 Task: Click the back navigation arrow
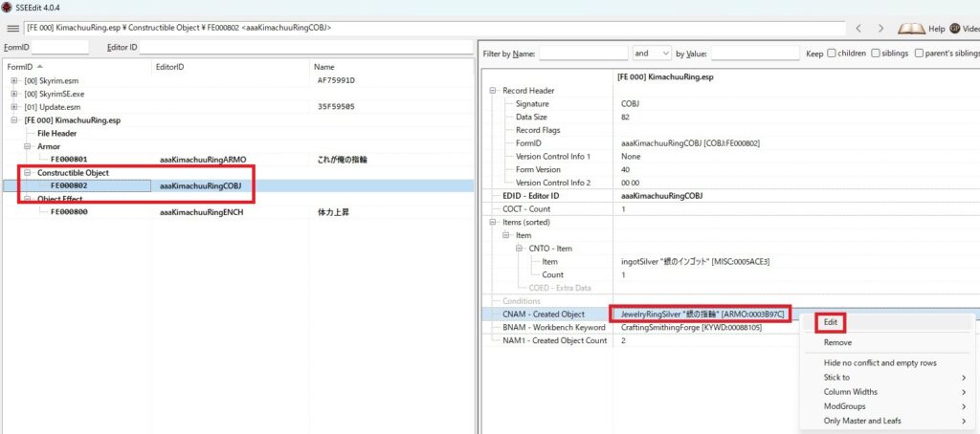[x=858, y=29]
